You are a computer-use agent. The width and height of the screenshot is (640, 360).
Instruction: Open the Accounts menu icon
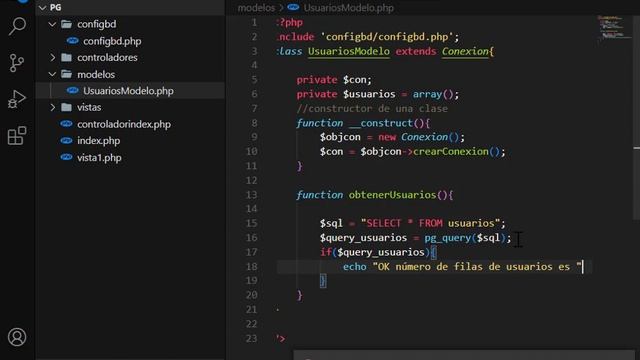click(x=17, y=337)
